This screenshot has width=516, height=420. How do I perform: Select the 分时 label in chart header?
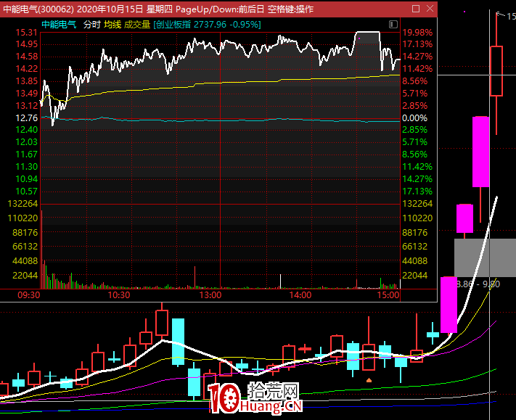pos(91,24)
